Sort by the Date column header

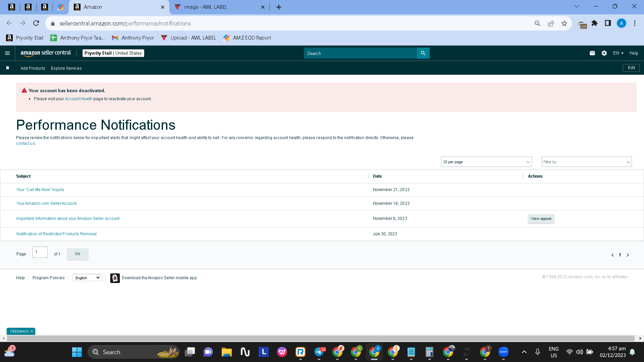pos(377,176)
